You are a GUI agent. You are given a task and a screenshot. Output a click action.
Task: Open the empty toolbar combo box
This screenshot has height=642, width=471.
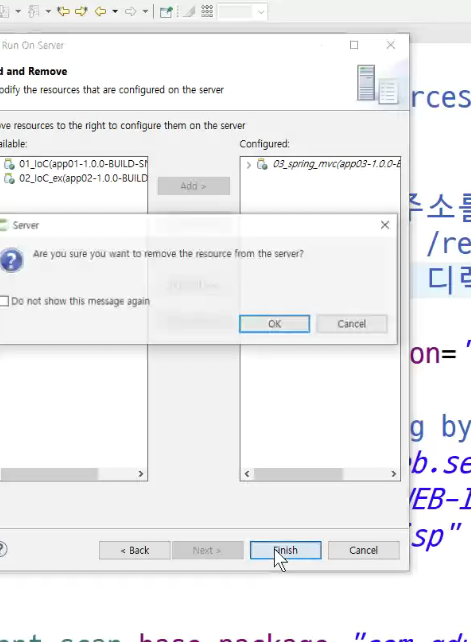[242, 12]
